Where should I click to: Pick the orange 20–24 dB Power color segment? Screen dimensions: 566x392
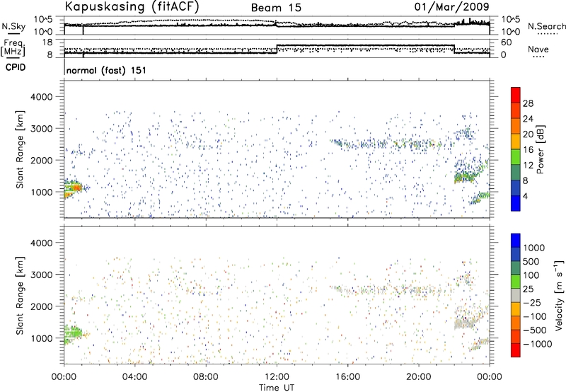click(x=516, y=126)
